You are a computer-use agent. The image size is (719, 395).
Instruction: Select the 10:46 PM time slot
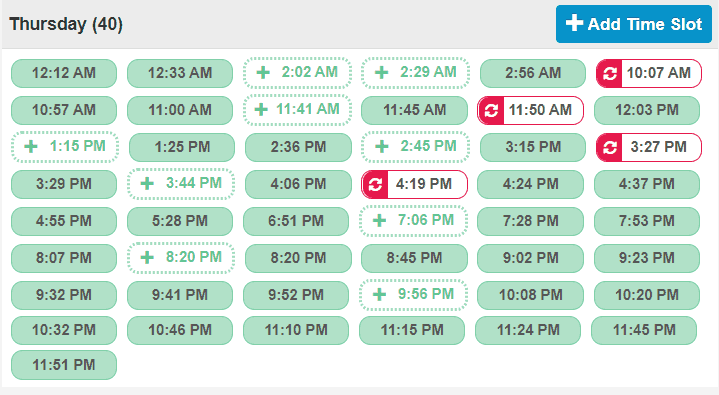pyautogui.click(x=180, y=330)
